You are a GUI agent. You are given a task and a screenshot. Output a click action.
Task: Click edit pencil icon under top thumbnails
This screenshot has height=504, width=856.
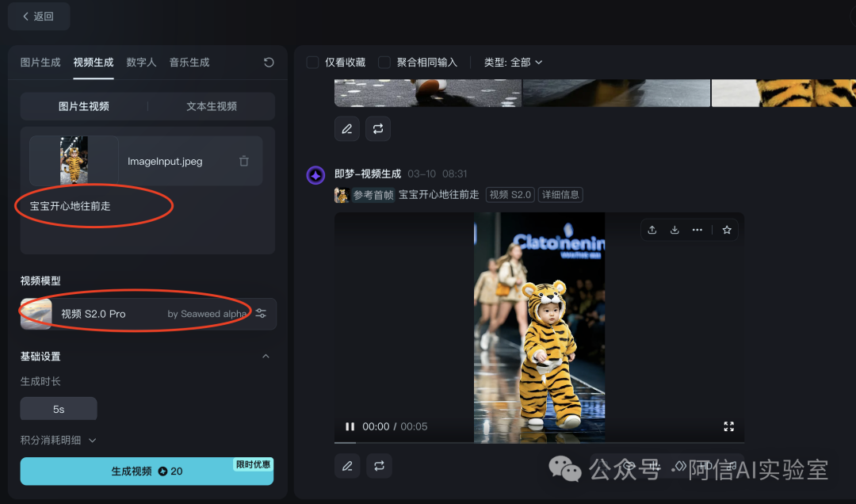pyautogui.click(x=346, y=129)
